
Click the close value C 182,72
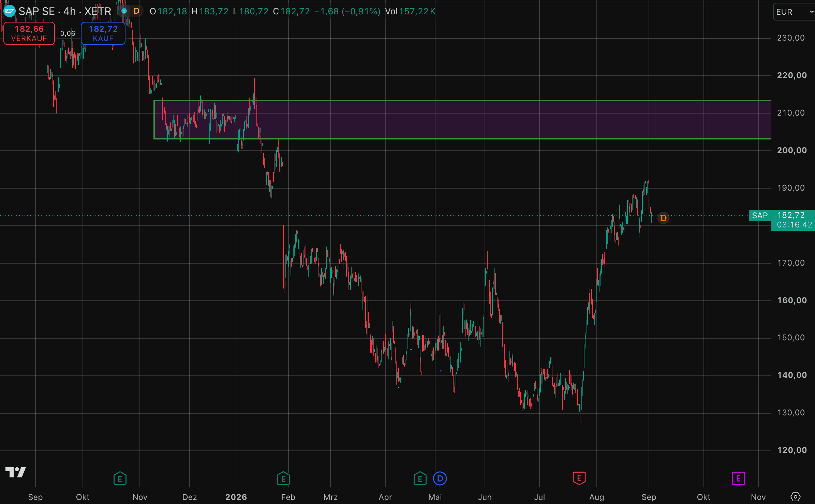click(291, 11)
